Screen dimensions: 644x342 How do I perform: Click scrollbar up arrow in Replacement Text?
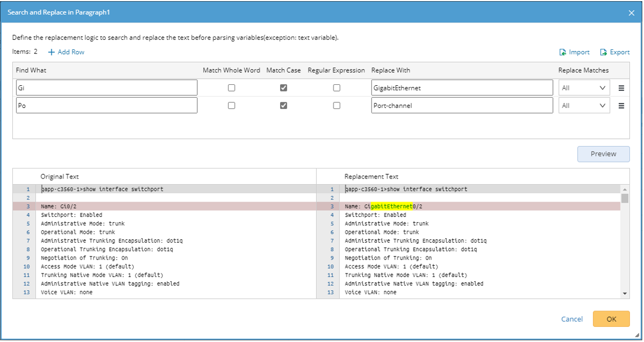pyautogui.click(x=625, y=189)
